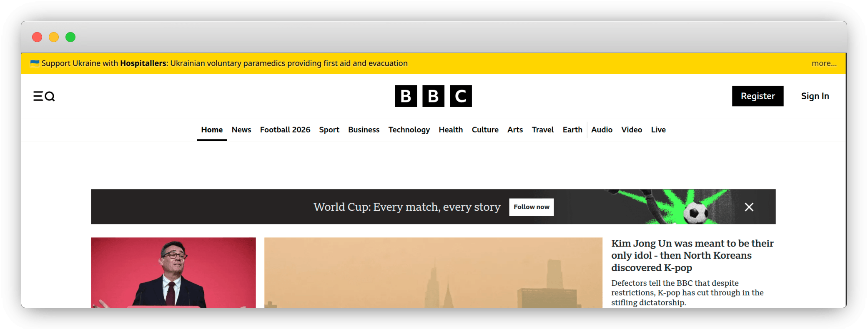This screenshot has height=329, width=868.
Task: Click the man at red podium photo
Action: pos(173,272)
